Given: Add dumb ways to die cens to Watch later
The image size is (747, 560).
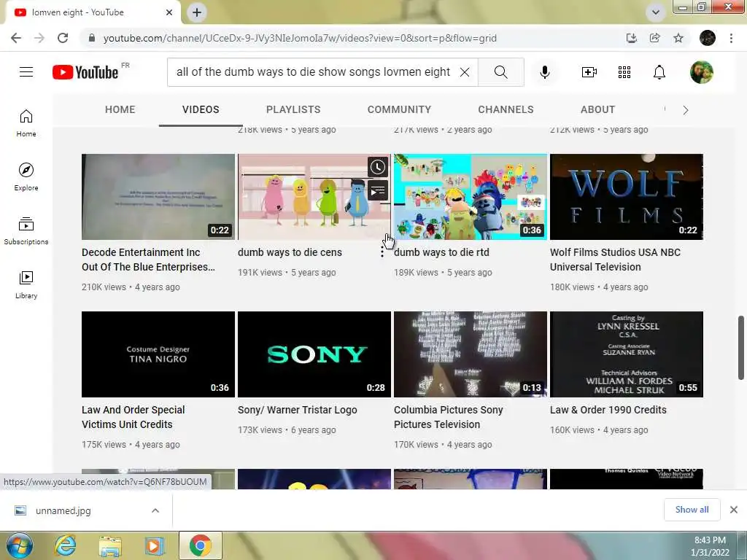Looking at the screenshot, I should click(378, 167).
